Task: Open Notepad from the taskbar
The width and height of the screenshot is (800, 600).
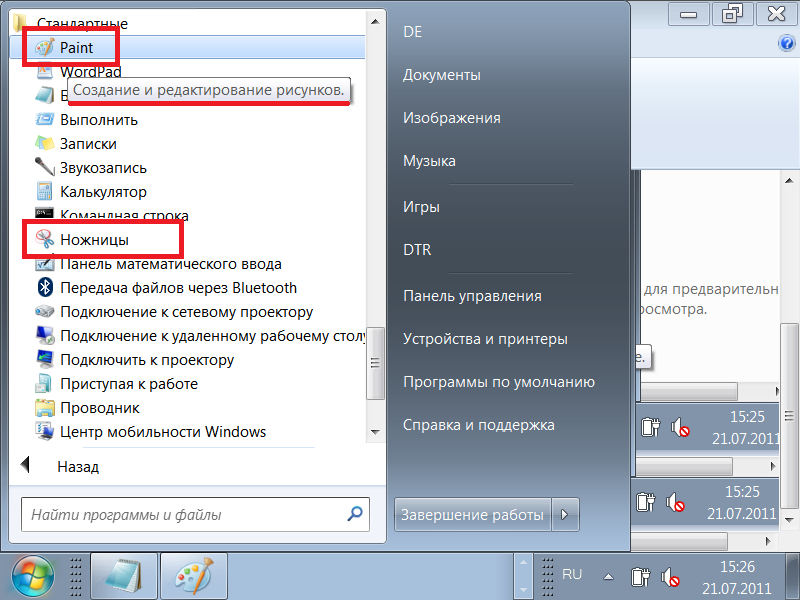Action: pyautogui.click(x=124, y=575)
